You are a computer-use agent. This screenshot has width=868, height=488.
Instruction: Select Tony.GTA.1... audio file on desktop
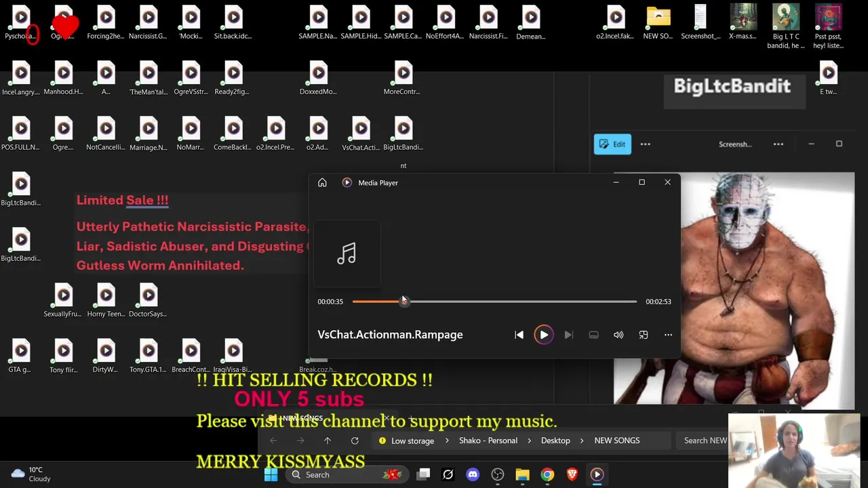point(148,357)
